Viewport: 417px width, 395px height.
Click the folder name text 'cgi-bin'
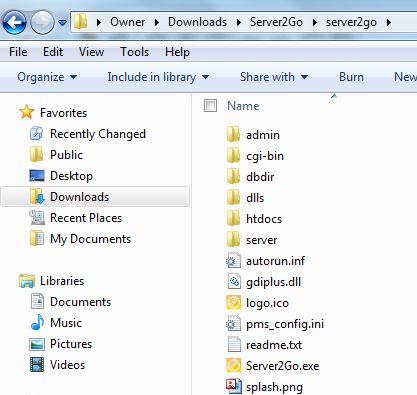coord(265,156)
